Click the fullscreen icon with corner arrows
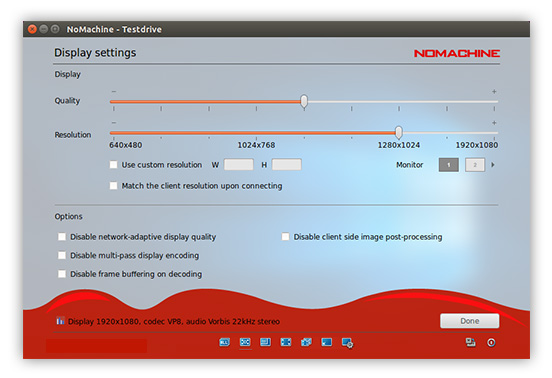 coord(286,342)
